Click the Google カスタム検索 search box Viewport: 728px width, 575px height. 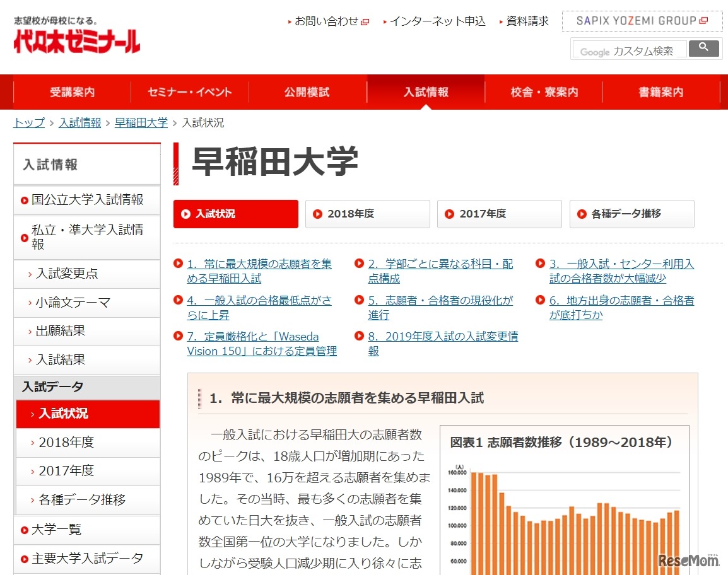tap(629, 48)
